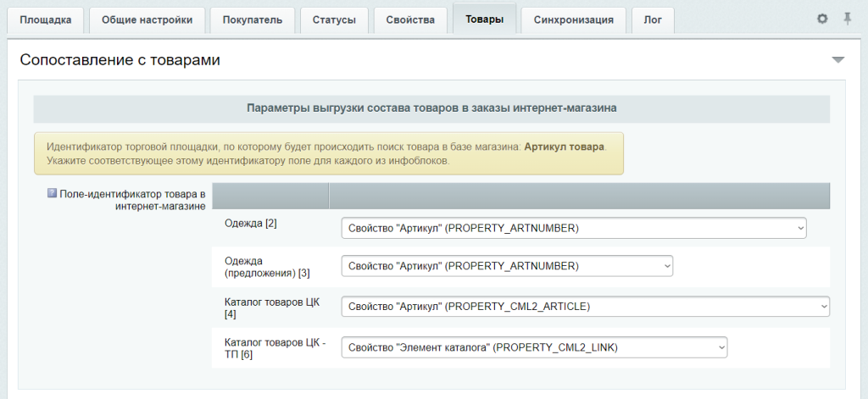Open the Лог tab
Image resolution: width=868 pixels, height=399 pixels.
coord(653,19)
